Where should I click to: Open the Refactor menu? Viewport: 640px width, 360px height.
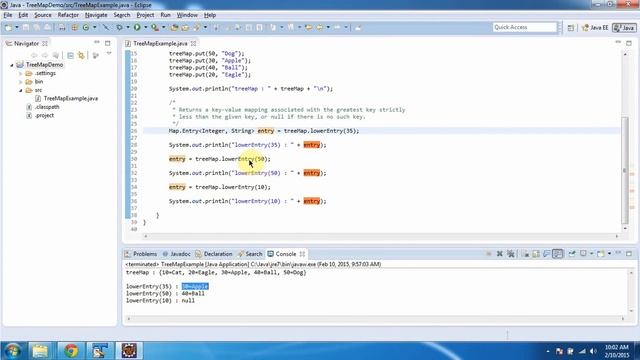pyautogui.click(x=68, y=15)
